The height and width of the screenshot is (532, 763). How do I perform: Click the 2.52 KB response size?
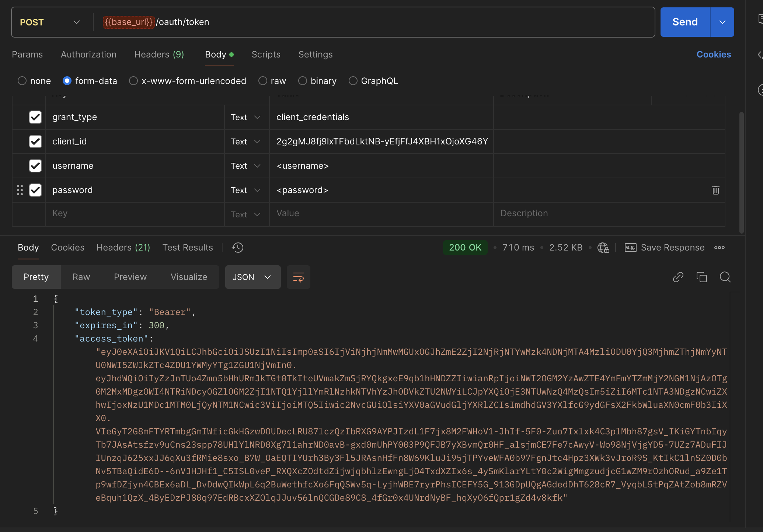[x=566, y=248]
